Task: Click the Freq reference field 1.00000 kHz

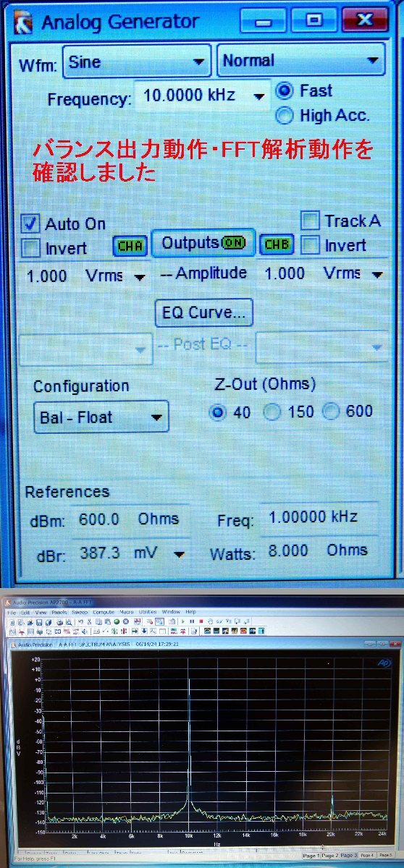Action: (319, 518)
